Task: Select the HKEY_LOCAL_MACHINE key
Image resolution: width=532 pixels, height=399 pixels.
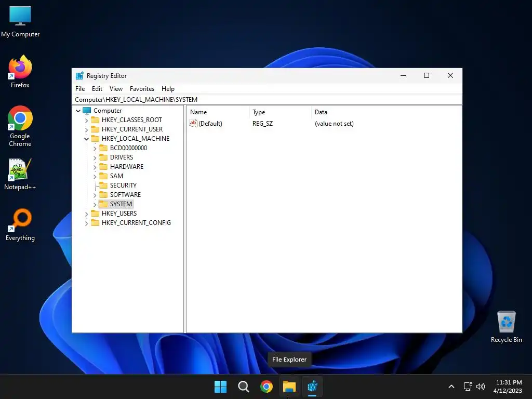Action: (x=136, y=138)
